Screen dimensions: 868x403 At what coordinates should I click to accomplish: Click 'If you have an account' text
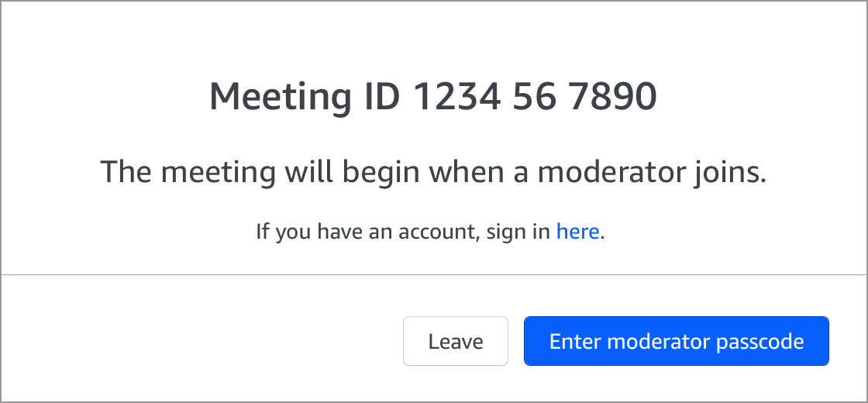click(x=367, y=232)
